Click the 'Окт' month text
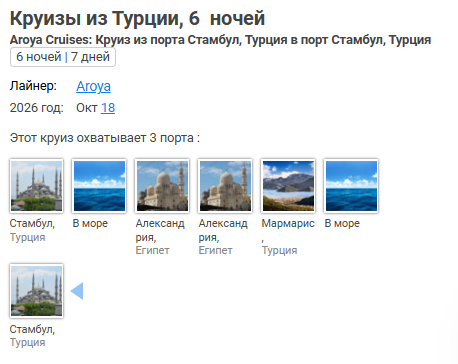Screen dimensions: 458x364 [87, 108]
